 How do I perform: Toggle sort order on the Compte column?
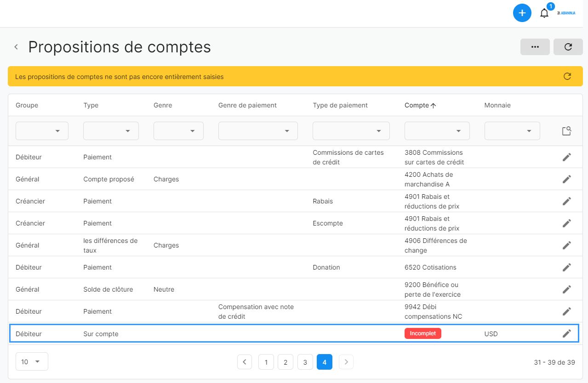420,105
